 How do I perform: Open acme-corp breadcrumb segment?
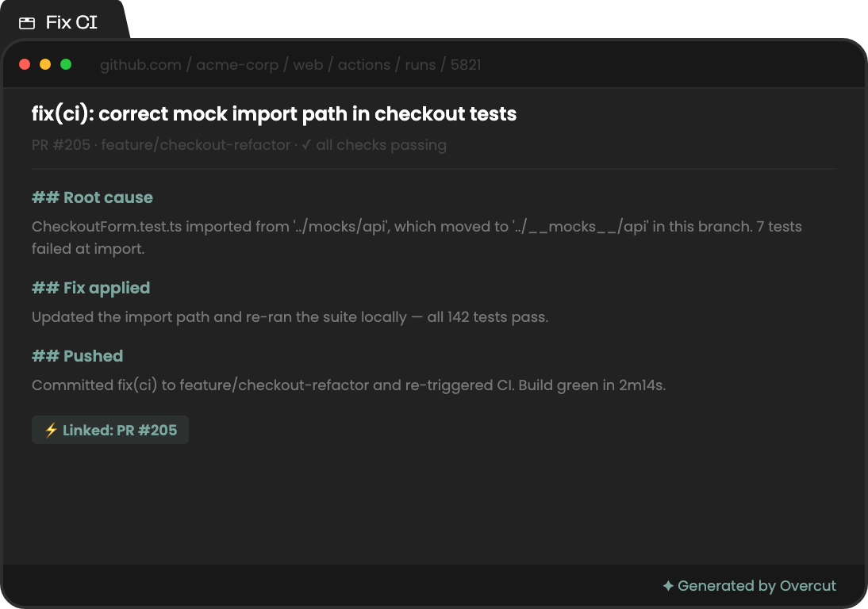237,65
